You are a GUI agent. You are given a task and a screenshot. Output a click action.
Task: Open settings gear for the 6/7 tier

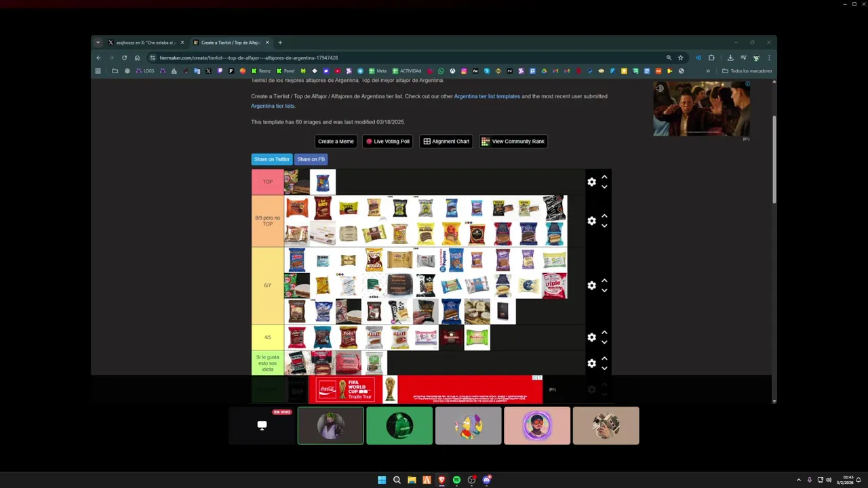pos(591,285)
